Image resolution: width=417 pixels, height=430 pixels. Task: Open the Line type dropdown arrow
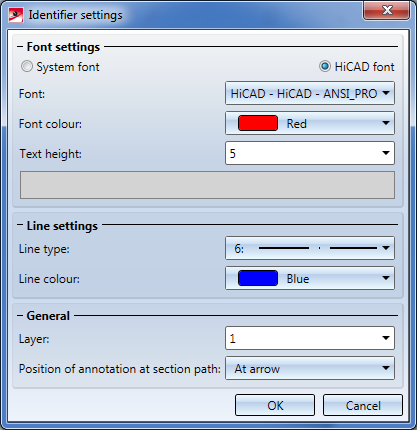pyautogui.click(x=386, y=248)
